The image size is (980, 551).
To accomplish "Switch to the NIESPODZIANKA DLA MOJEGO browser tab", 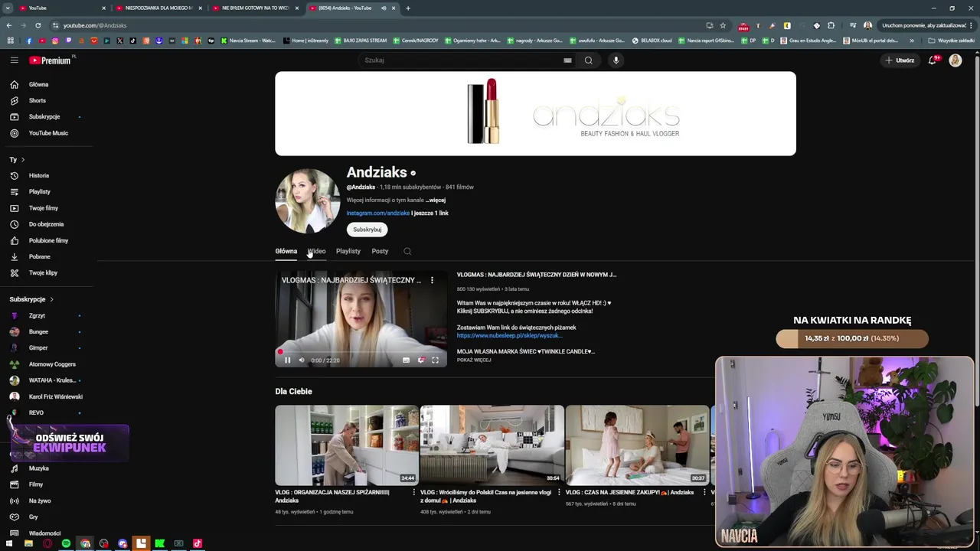I will tap(158, 8).
